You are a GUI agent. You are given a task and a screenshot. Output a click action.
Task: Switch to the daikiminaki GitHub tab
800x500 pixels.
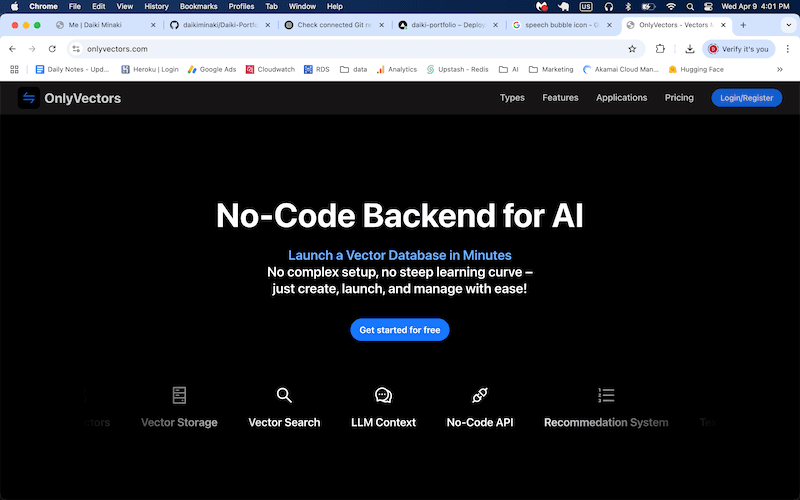(220, 25)
